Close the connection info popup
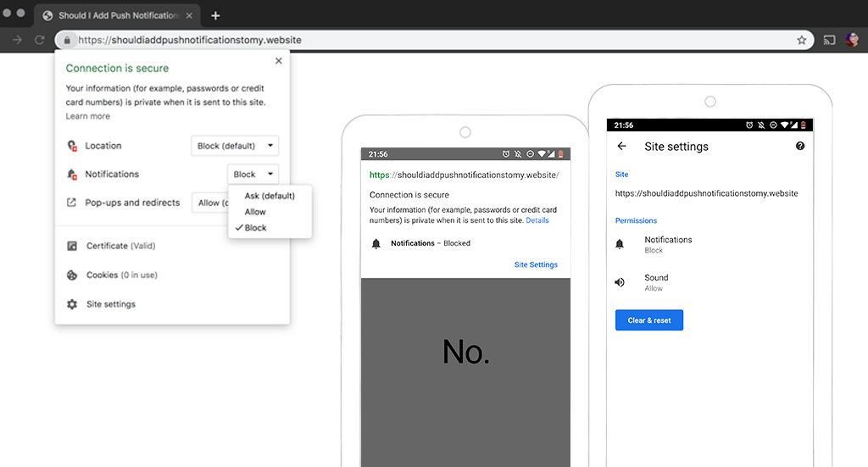868x467 pixels. point(278,61)
